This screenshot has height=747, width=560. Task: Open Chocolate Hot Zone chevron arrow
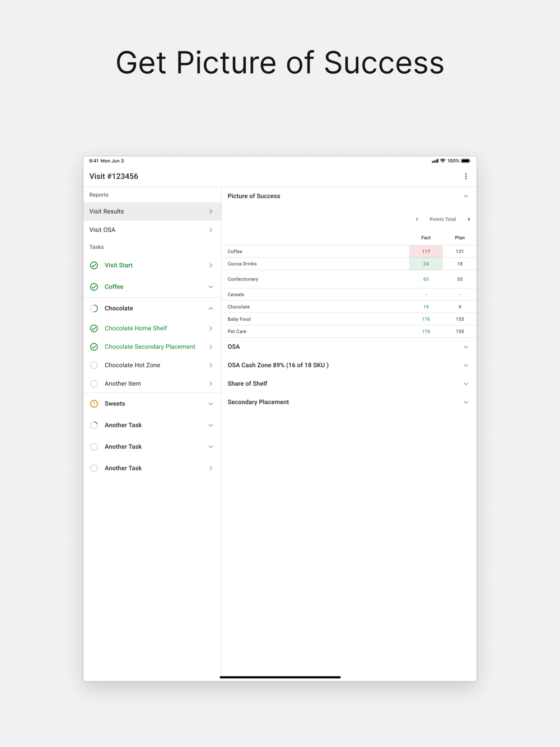(x=211, y=365)
